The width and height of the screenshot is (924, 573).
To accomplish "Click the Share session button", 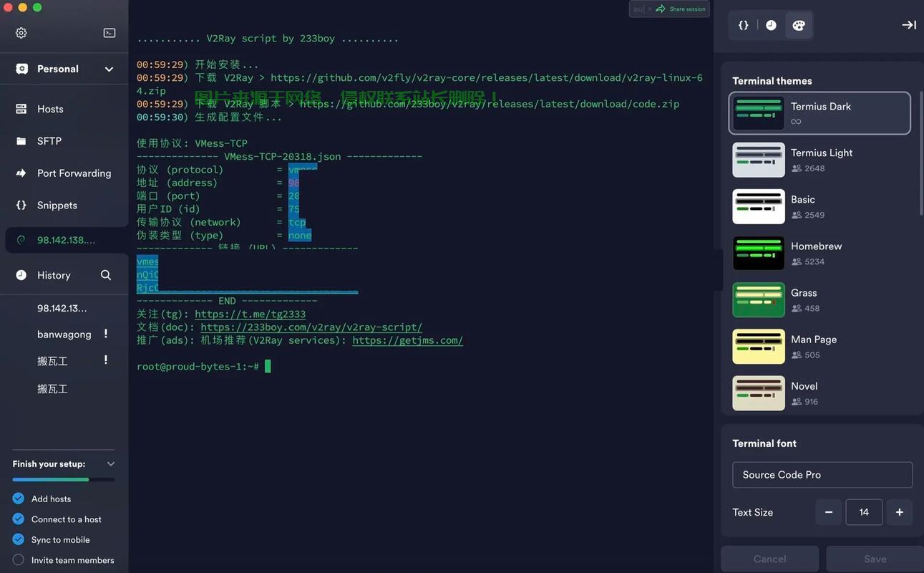I will point(680,9).
